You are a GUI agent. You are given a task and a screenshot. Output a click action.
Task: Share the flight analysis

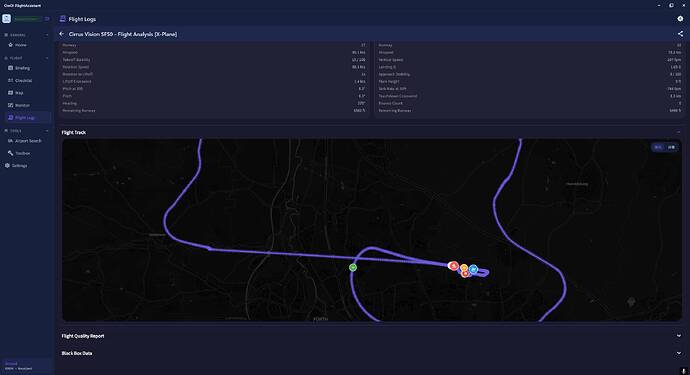[680, 34]
